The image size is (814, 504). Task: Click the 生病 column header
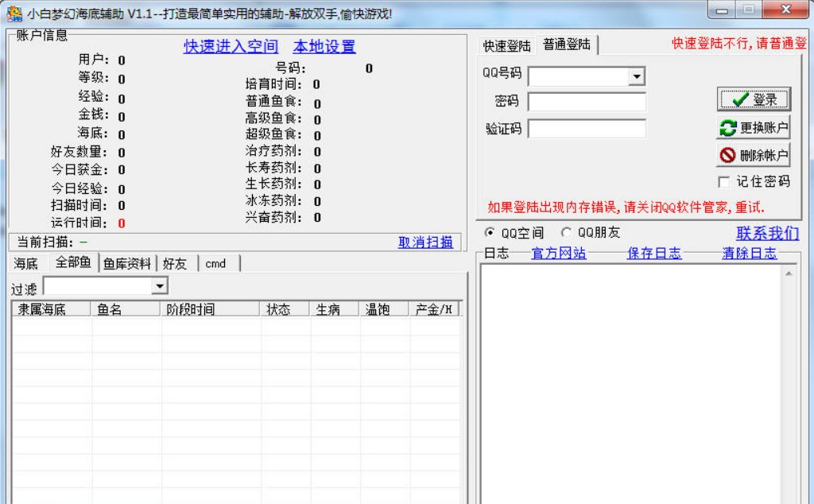coord(334,309)
